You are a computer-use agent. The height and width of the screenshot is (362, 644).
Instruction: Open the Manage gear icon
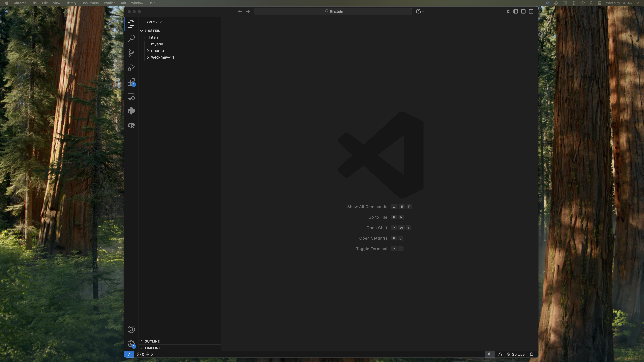[131, 344]
